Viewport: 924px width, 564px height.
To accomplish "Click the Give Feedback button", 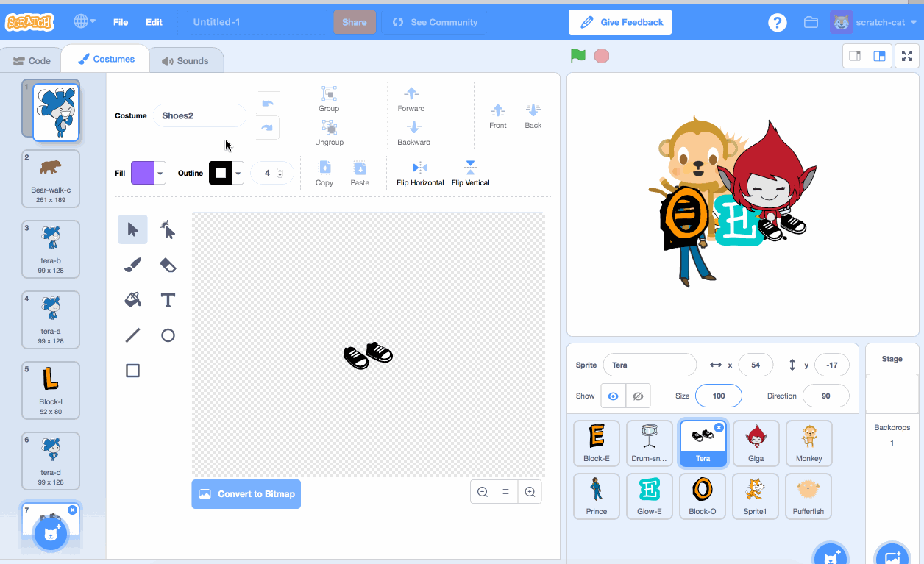I will [622, 22].
